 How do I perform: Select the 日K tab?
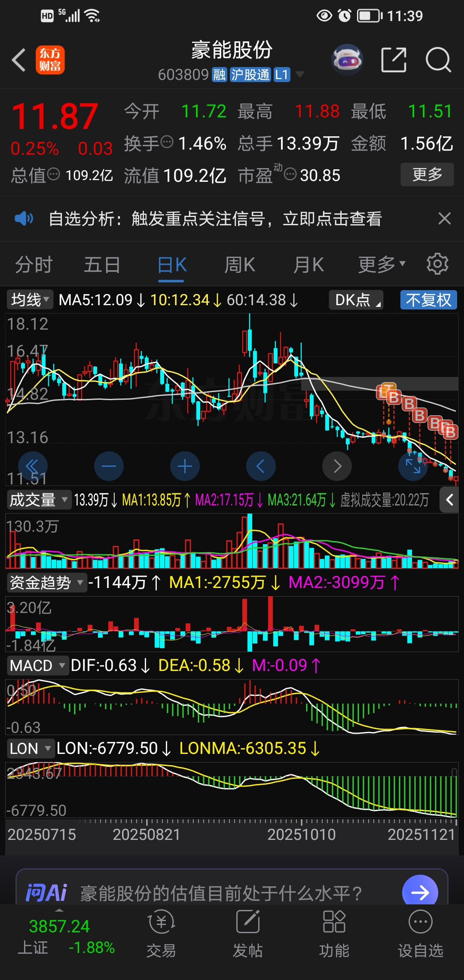point(171,264)
